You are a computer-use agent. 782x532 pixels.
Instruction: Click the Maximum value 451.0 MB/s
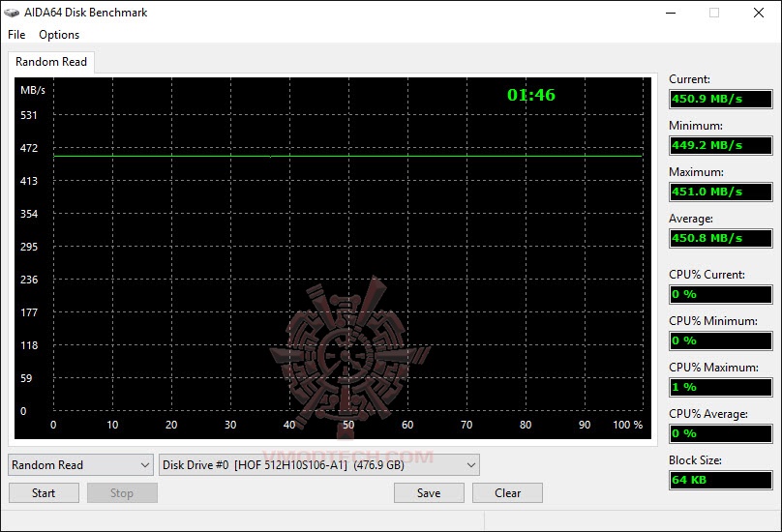pyautogui.click(x=721, y=192)
